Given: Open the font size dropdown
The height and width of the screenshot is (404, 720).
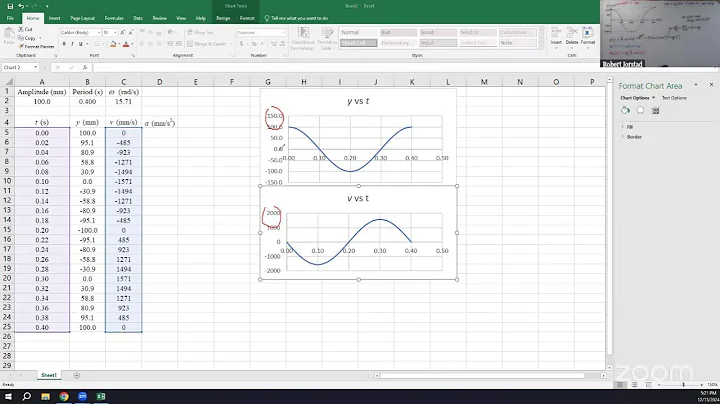Looking at the screenshot, I should [115, 33].
